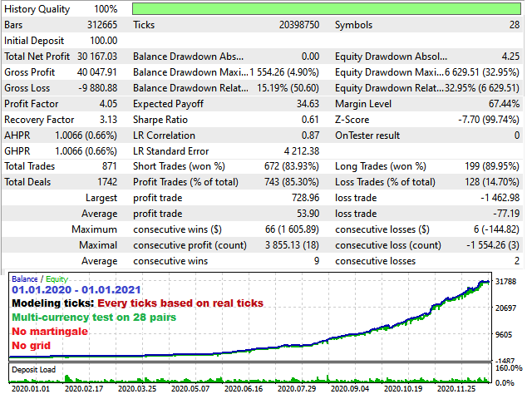The height and width of the screenshot is (399, 532).
Task: Click the 2020.11.25 date marker on timeline
Action: [x=456, y=388]
